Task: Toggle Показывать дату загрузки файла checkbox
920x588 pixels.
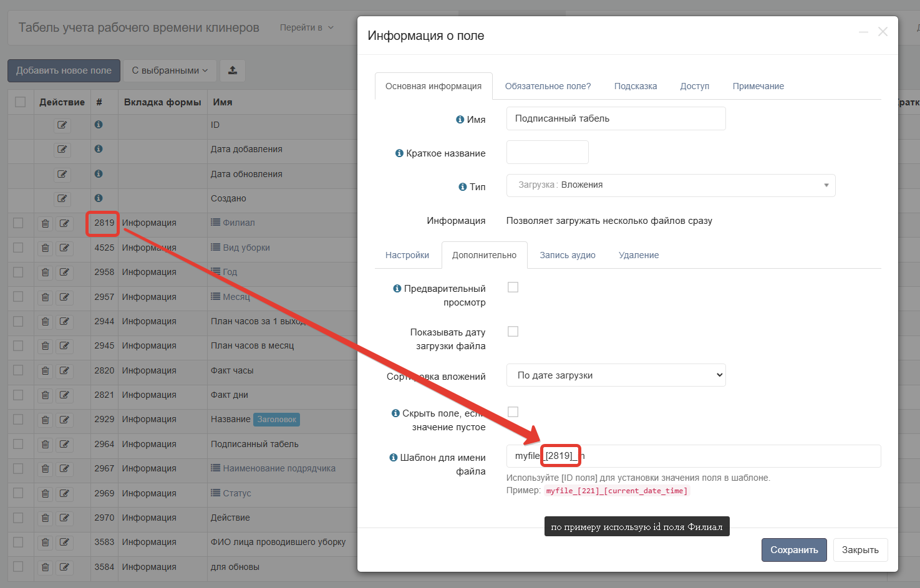Action: pos(513,332)
